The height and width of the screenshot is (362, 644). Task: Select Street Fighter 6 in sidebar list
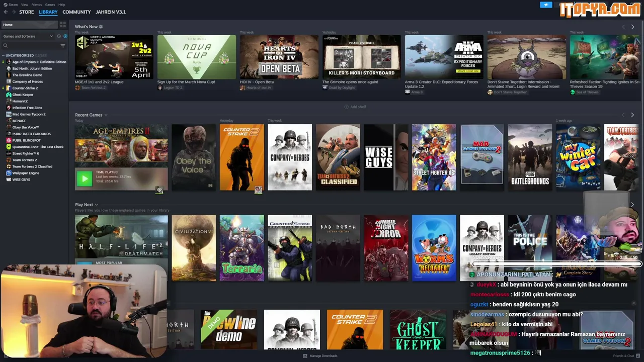(26, 153)
